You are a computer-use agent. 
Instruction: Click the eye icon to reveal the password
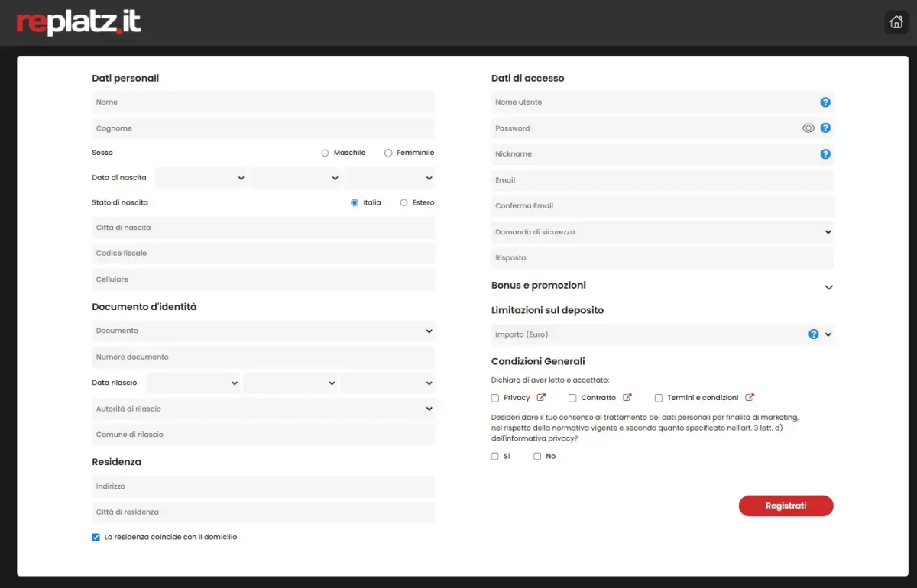[x=808, y=128]
